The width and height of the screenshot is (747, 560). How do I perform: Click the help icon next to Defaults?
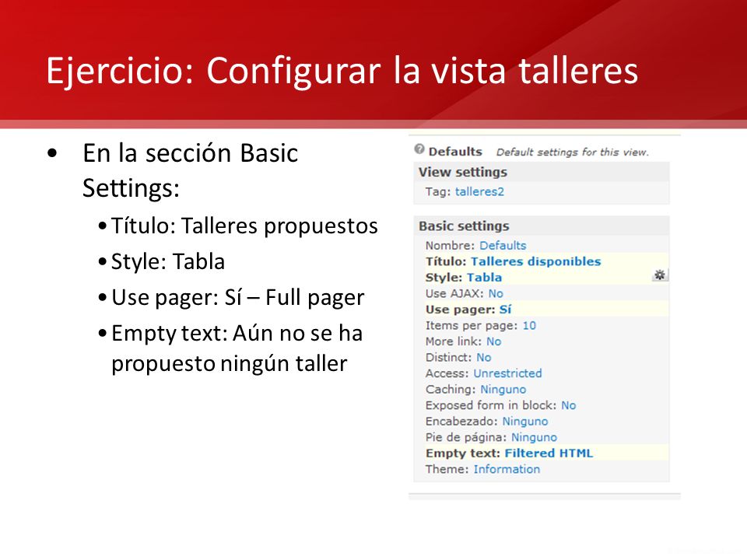click(419, 149)
